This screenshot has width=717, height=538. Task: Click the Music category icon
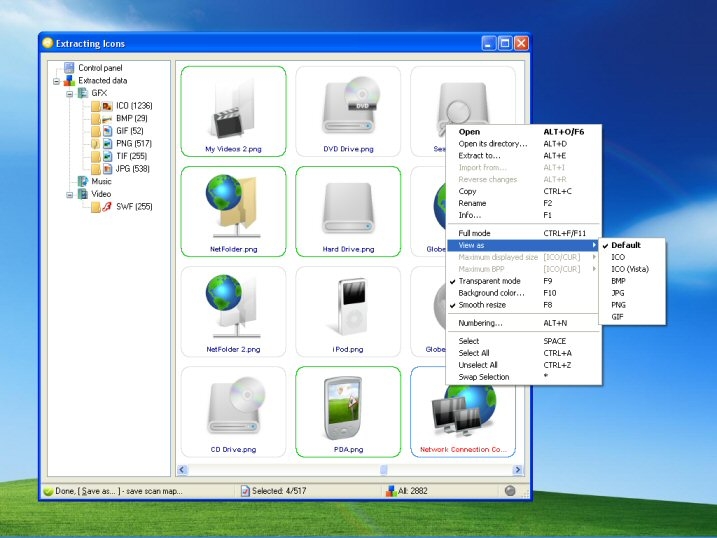click(84, 182)
